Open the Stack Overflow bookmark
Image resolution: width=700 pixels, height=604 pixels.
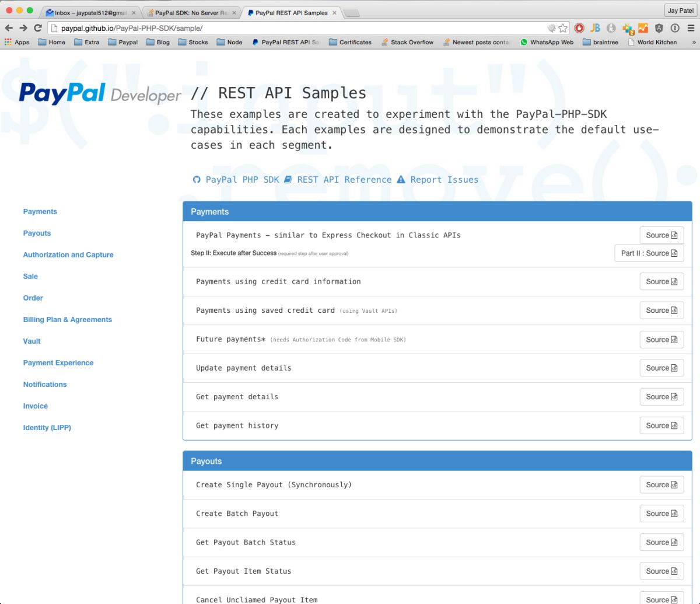(407, 42)
